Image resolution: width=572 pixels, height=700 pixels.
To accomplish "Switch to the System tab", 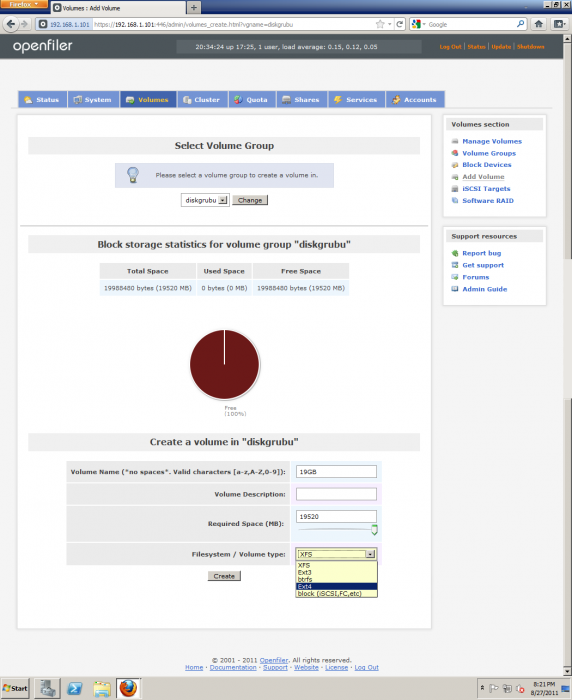I will click(93, 100).
